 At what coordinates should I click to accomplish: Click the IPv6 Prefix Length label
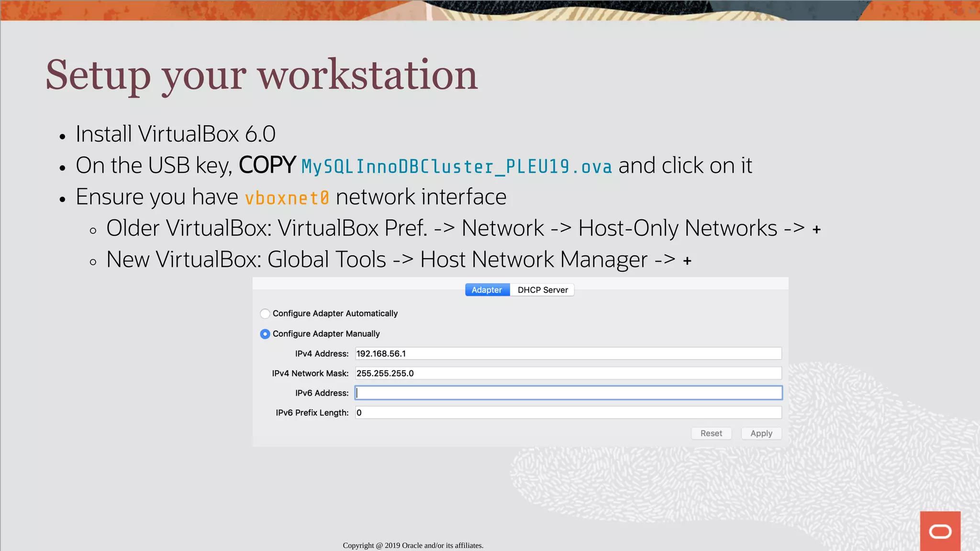click(312, 413)
